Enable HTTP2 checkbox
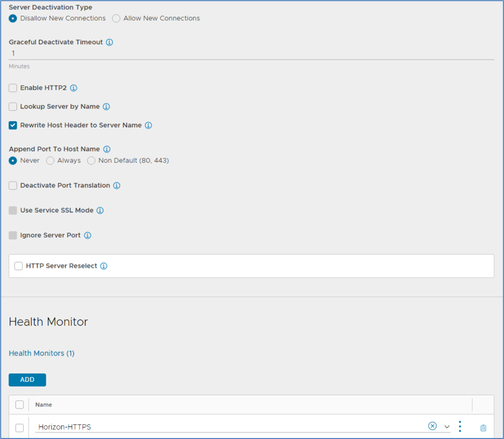504x439 pixels. click(13, 88)
